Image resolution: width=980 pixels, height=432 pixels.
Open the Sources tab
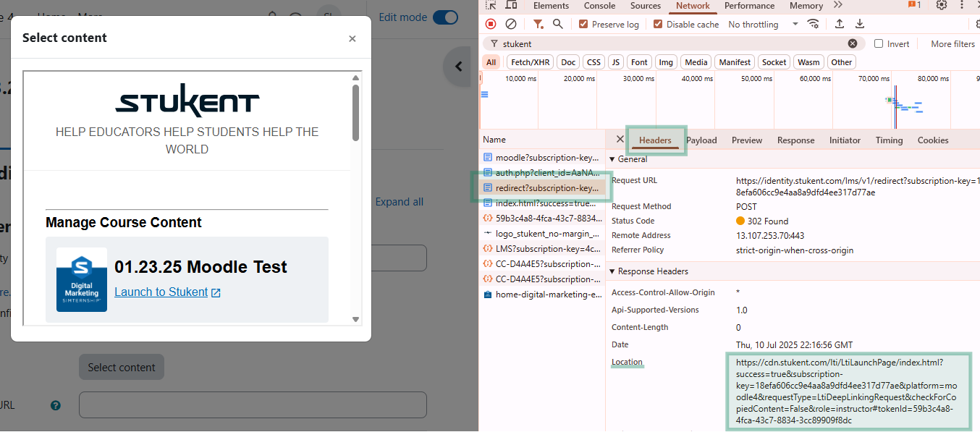[x=646, y=6]
